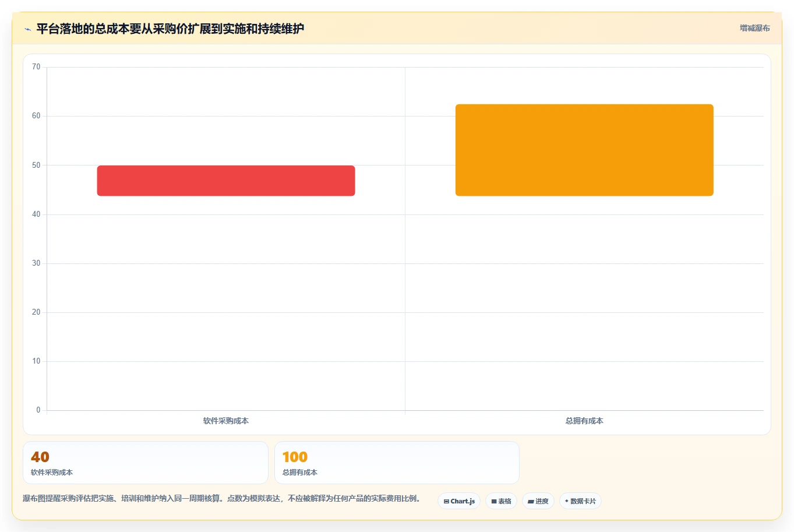794x532 pixels.
Task: Click the 增减瀑布 label in header
Action: (754, 28)
